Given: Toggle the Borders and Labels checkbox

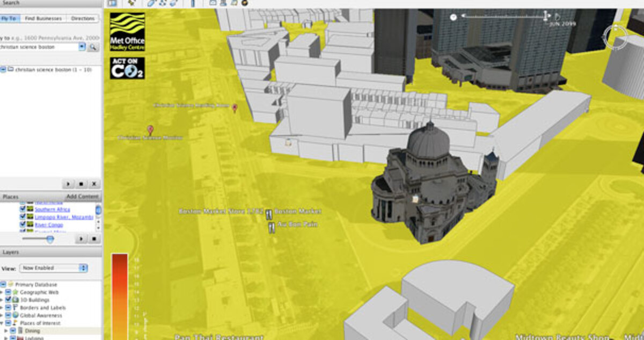Looking at the screenshot, I should click(x=8, y=308).
